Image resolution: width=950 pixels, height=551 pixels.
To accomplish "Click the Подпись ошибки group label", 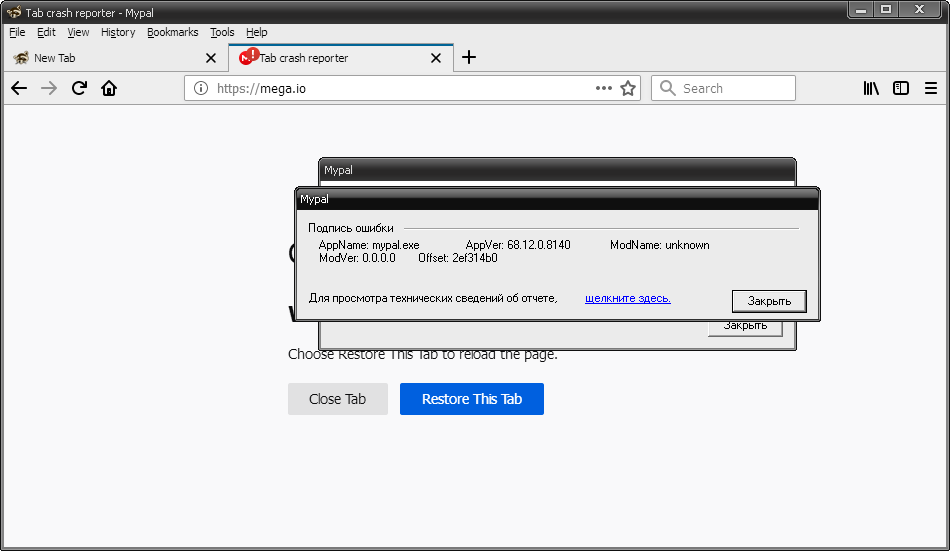I will (351, 228).
